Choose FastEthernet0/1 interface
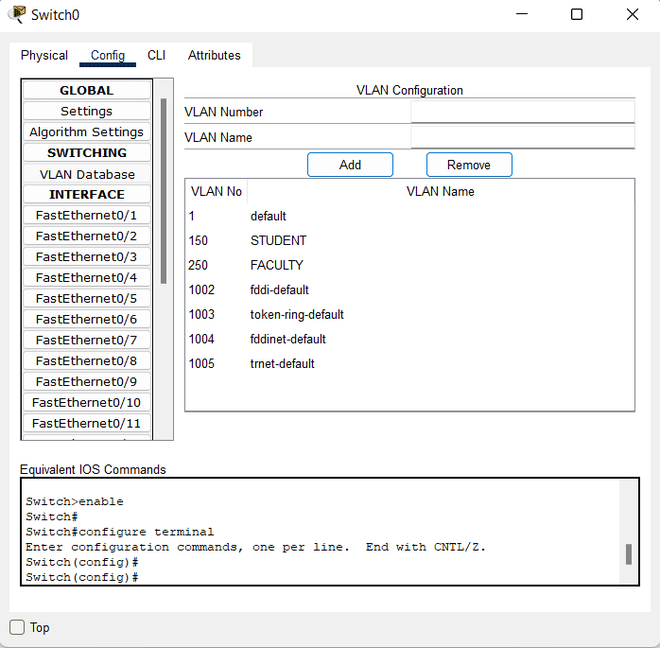 pos(86,215)
